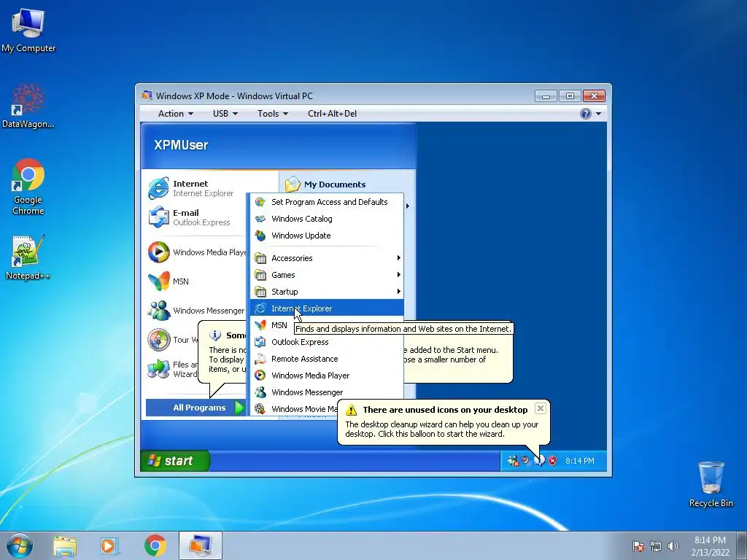Open Notepad++ desktop shortcut
This screenshot has height=560, width=747.
(28, 257)
